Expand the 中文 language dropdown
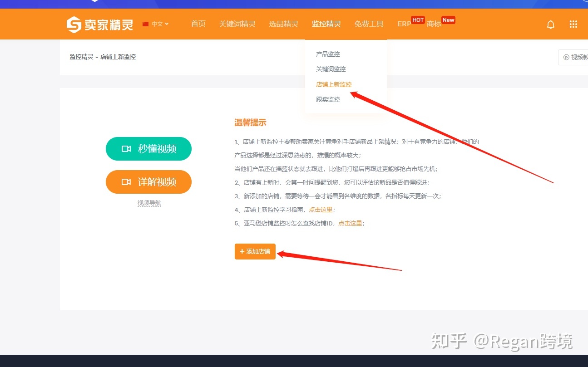This screenshot has width=588, height=367. (x=156, y=24)
